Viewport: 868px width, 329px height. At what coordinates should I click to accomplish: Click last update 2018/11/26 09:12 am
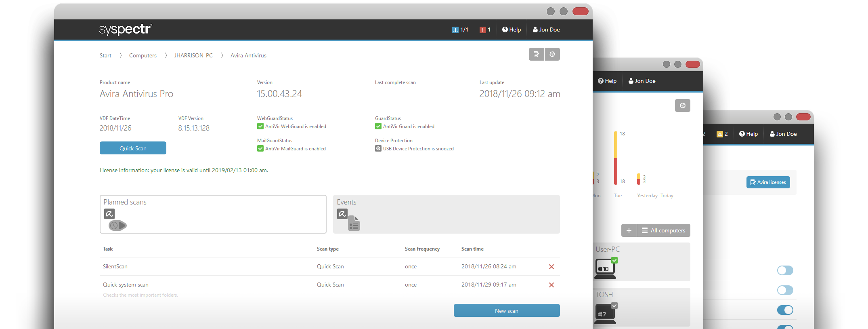point(520,94)
